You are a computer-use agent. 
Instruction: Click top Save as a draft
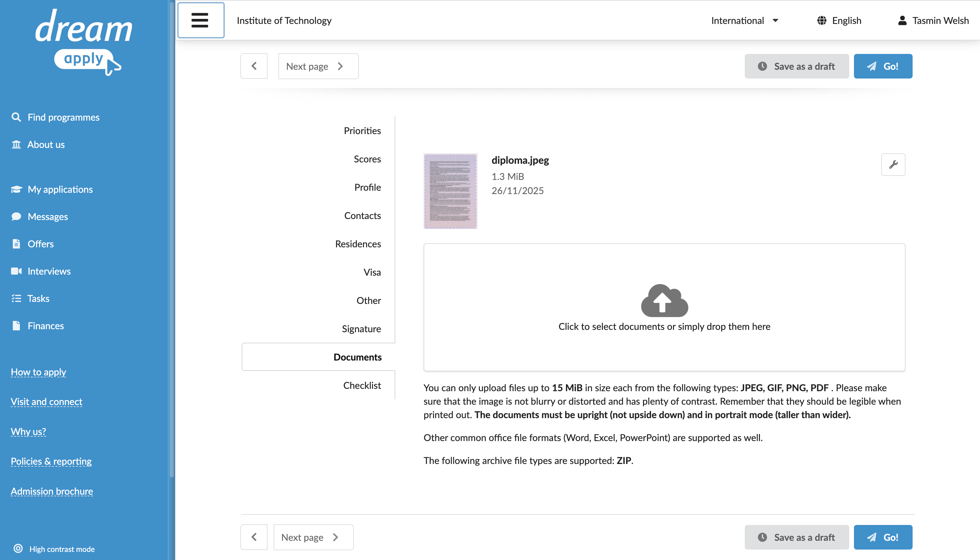(797, 66)
